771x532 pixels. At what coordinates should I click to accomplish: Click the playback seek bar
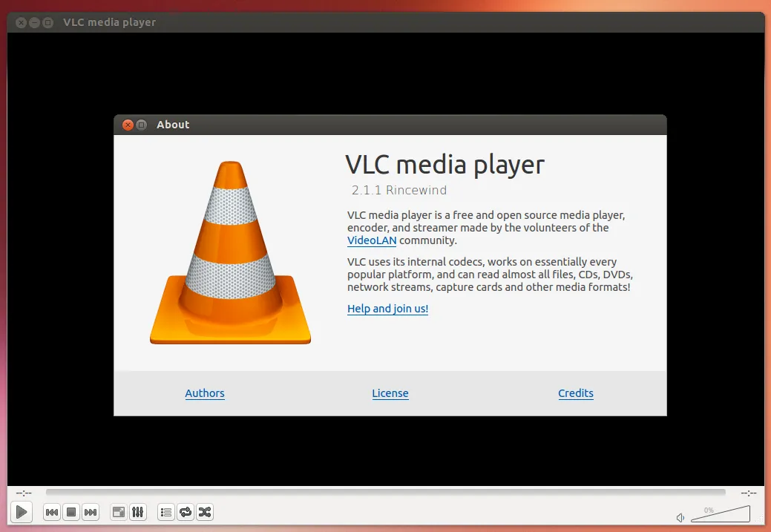[x=385, y=492]
